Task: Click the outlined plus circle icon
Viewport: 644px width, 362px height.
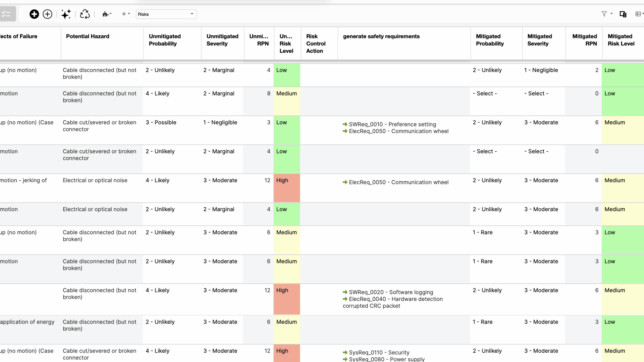Action: click(x=48, y=14)
